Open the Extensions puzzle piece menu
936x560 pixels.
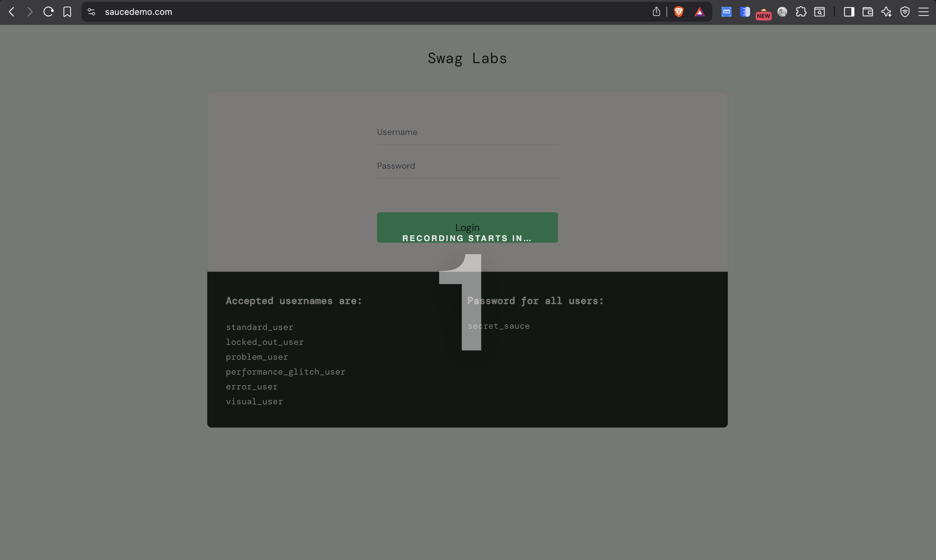(x=801, y=12)
